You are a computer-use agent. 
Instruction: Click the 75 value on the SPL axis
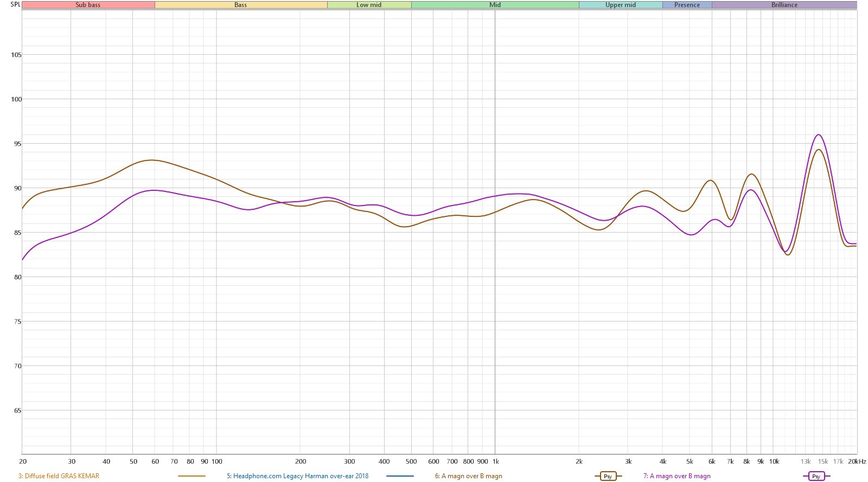pos(18,322)
